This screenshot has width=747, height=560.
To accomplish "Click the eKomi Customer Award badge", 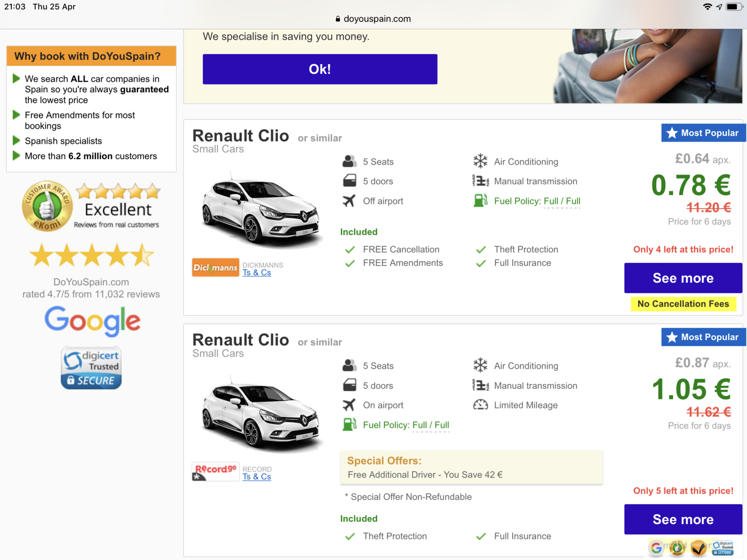I will coord(47,206).
